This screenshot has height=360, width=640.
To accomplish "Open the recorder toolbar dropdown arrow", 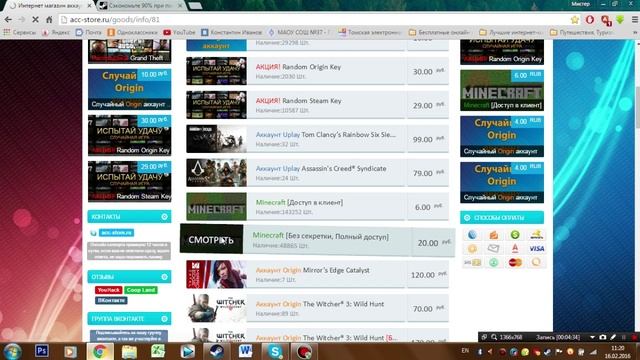I will click(x=592, y=337).
